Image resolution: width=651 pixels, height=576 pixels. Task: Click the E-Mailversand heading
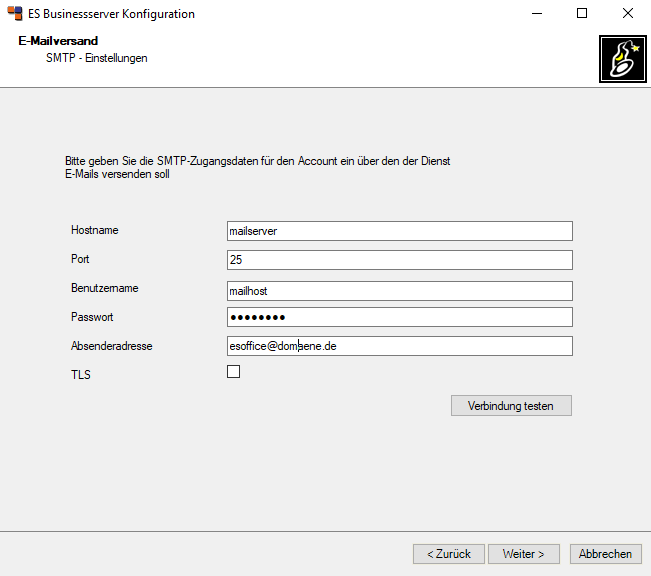(58, 41)
